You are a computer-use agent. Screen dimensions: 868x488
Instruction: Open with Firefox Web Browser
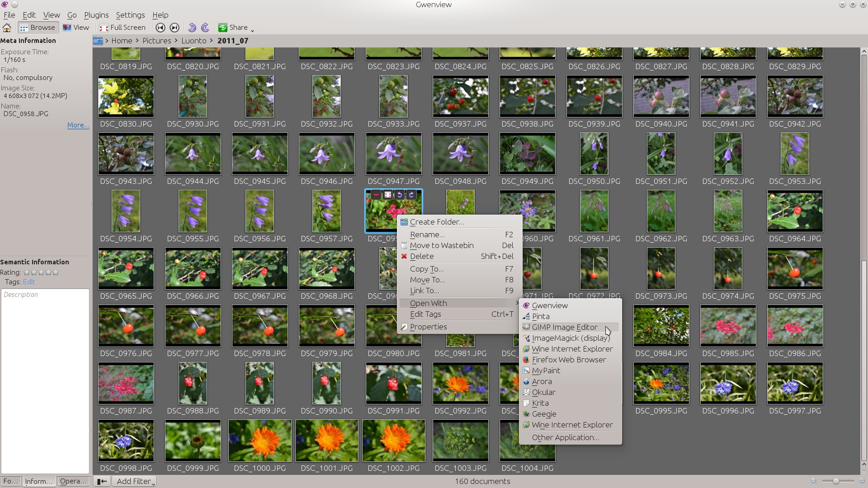click(x=571, y=360)
